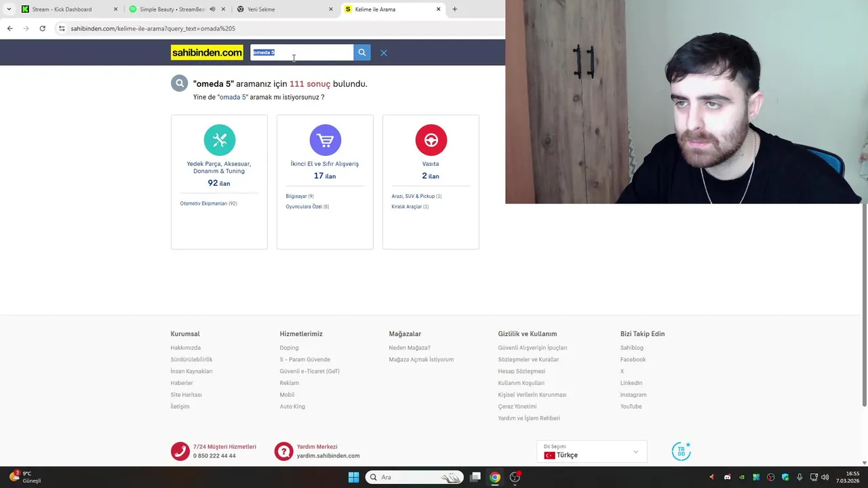Click the Windows taskbar Ara search box

tap(414, 477)
